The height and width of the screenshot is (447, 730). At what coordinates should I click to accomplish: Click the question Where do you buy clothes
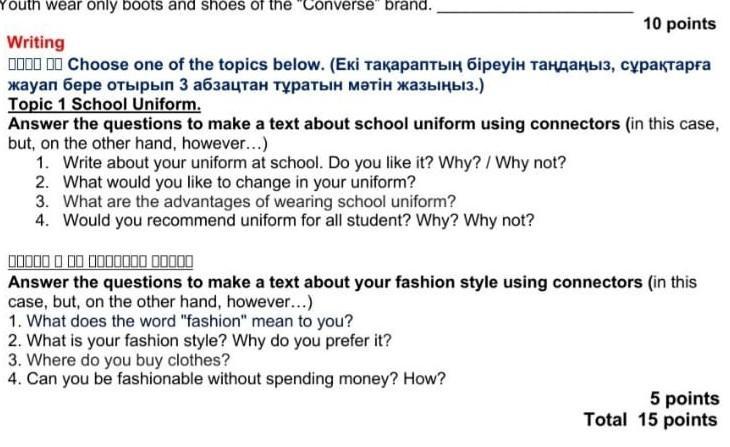(119, 360)
